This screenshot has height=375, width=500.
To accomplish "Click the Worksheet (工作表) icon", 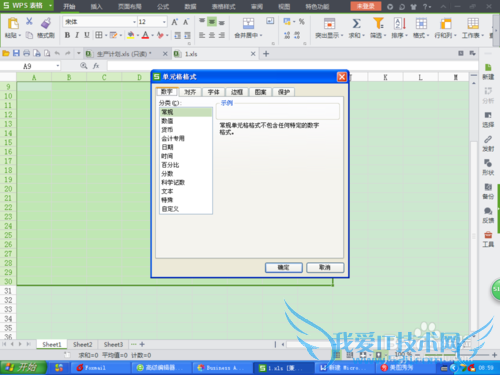I will click(473, 24).
